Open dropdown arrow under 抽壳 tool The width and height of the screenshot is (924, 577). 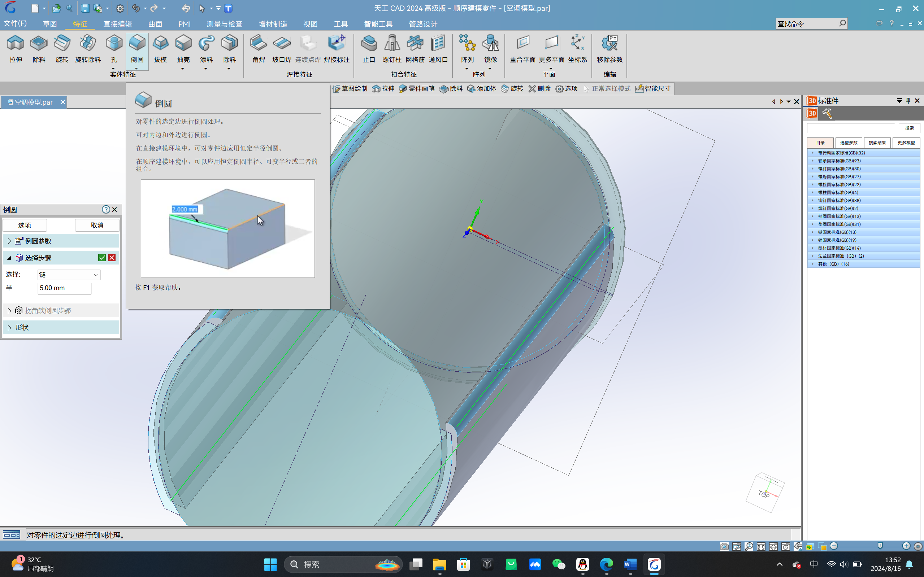[182, 69]
